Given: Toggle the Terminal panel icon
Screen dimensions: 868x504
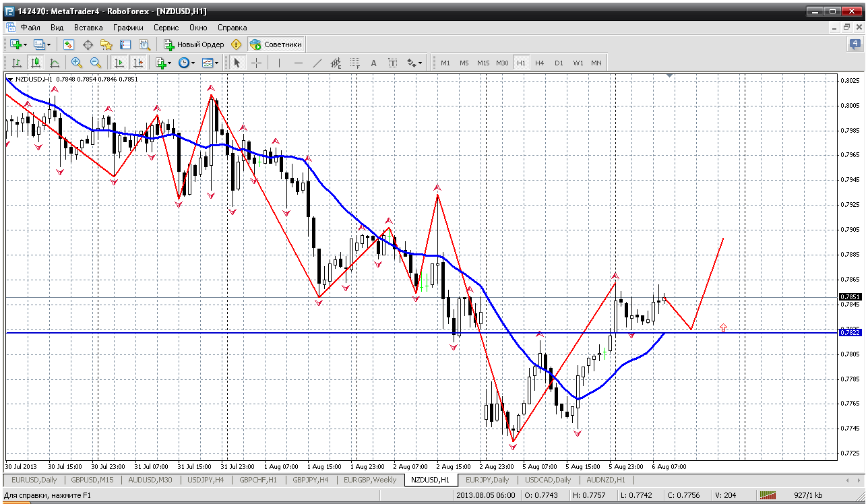Looking at the screenshot, I should coord(125,44).
